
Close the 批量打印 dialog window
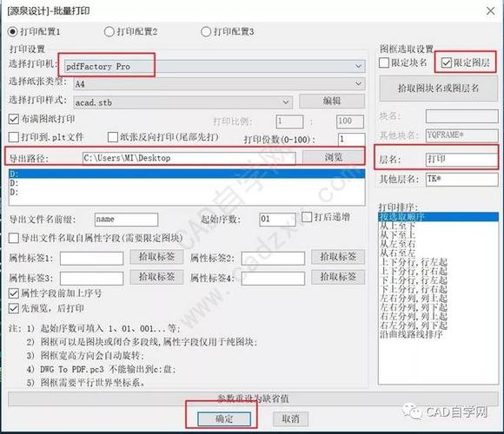[x=490, y=11]
